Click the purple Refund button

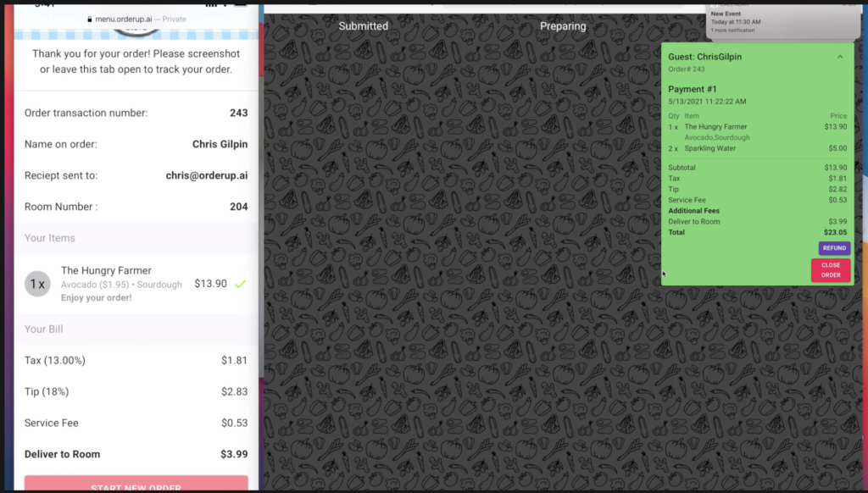pos(834,248)
